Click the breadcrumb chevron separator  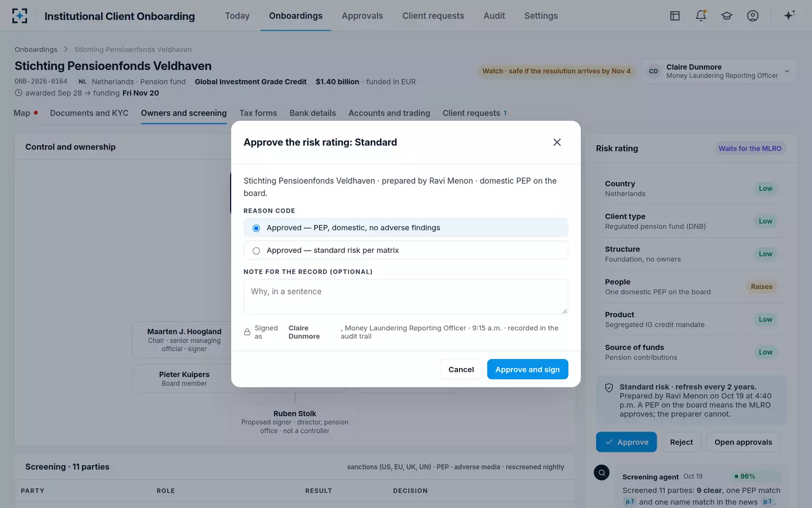tap(65, 50)
